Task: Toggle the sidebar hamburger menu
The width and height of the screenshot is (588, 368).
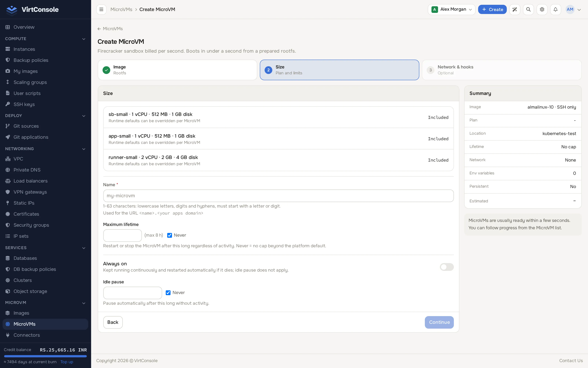Action: (101, 10)
